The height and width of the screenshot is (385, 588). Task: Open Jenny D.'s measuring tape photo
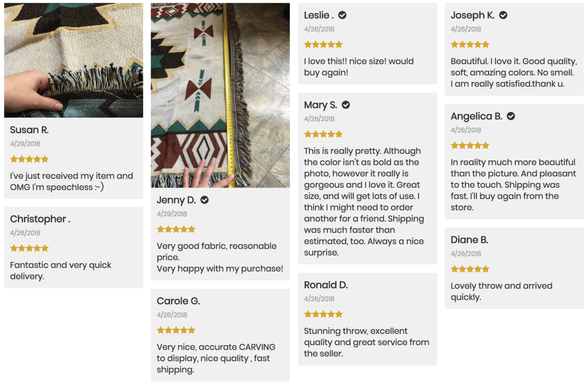(x=220, y=95)
